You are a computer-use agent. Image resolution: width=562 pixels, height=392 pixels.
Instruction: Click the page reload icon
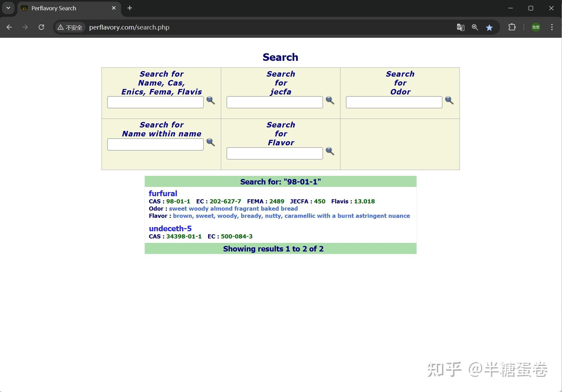tap(41, 27)
